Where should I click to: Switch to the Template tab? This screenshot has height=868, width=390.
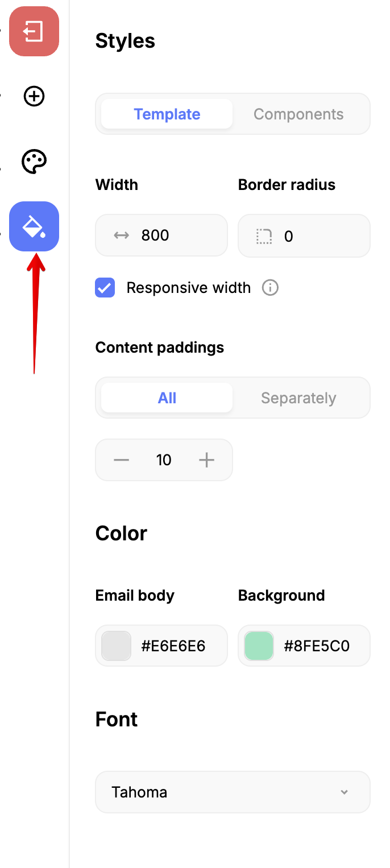coord(167,114)
